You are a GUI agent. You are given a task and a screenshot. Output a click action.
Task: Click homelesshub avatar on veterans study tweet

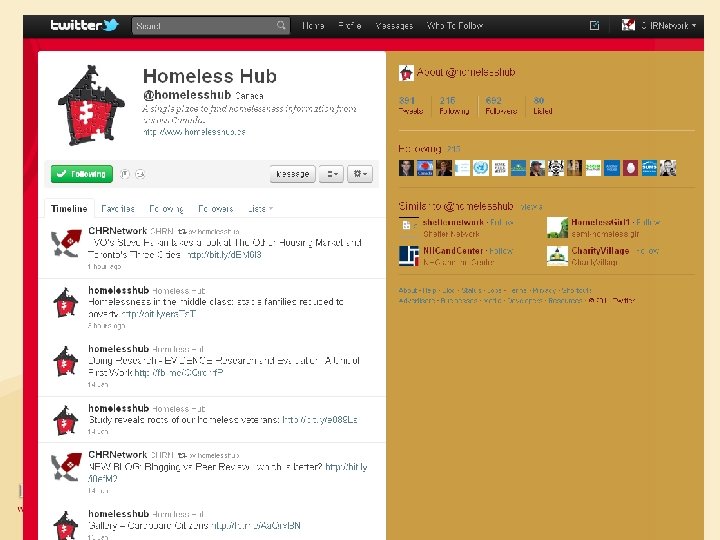click(66, 421)
